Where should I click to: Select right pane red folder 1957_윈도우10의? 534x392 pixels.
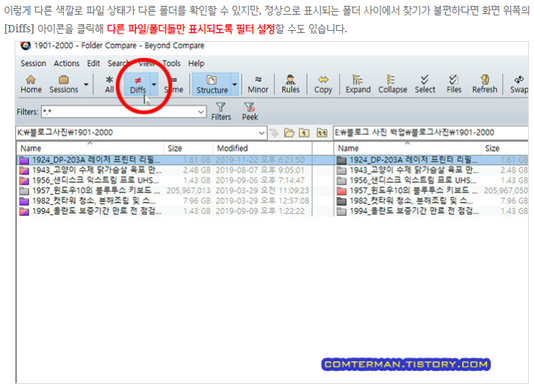click(408, 191)
